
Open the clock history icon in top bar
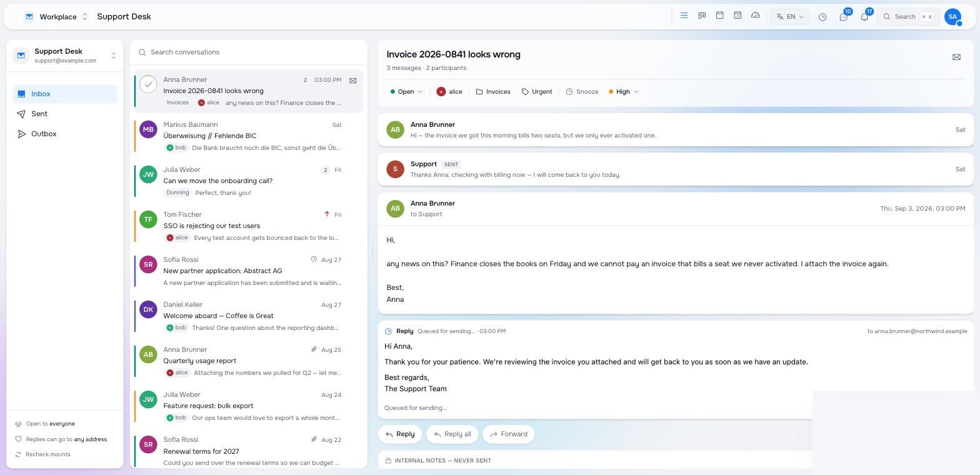coord(822,17)
